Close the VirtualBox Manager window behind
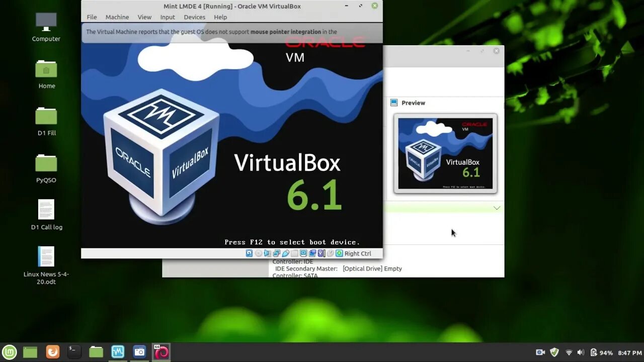 496,51
